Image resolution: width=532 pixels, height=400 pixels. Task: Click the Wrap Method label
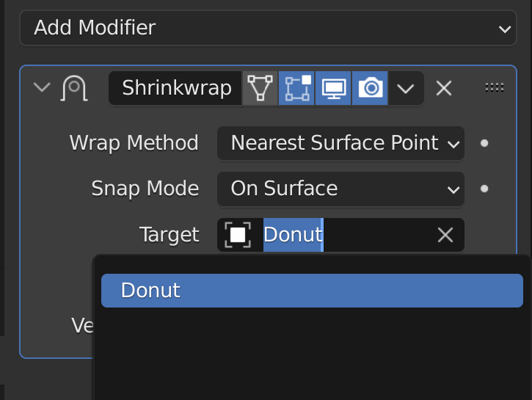134,143
